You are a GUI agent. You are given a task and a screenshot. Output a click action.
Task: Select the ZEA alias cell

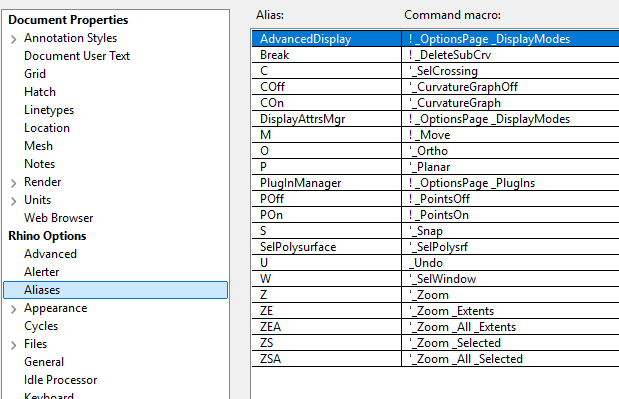tap(326, 327)
